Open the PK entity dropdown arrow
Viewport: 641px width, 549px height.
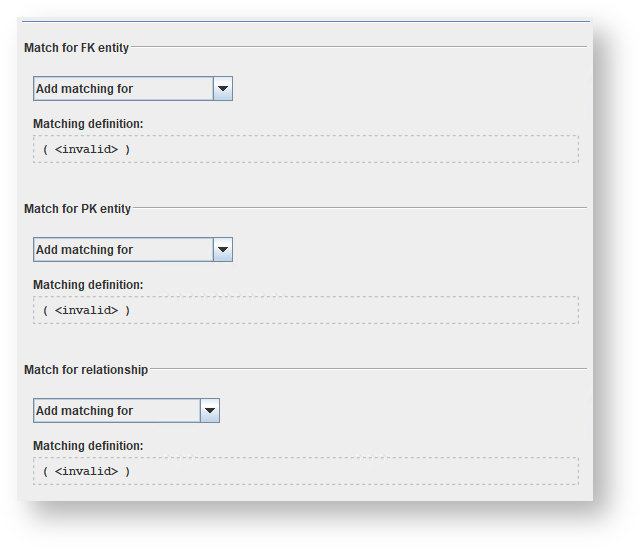(x=223, y=250)
